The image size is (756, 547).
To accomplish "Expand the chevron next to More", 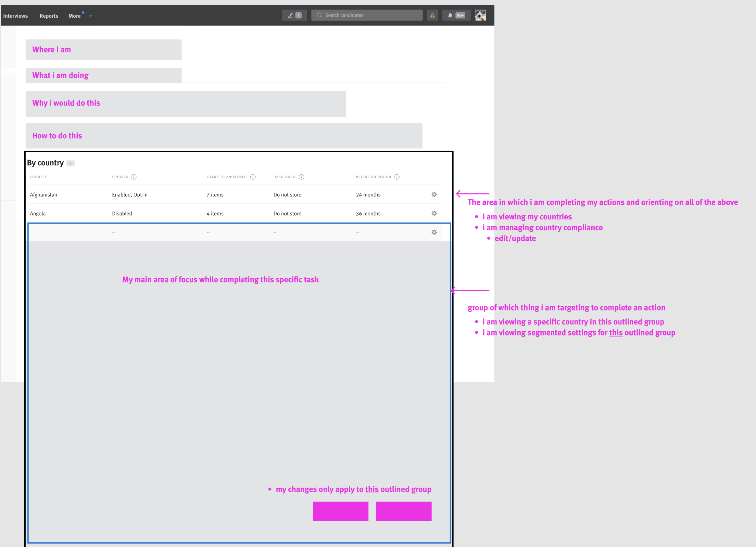I will (91, 16).
